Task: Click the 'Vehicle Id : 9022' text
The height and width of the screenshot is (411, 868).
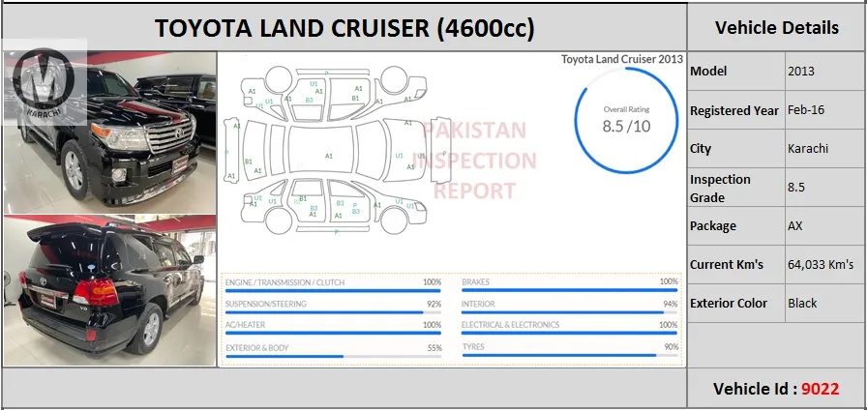Action: coord(776,389)
